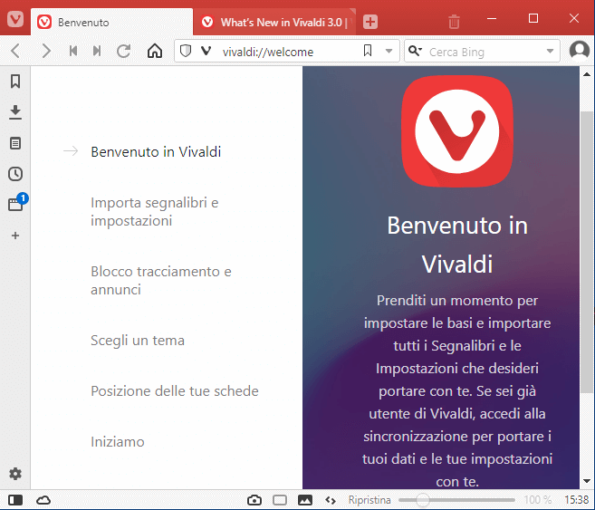Toggle tab tiling in status bar
The image size is (595, 510).
point(280,500)
